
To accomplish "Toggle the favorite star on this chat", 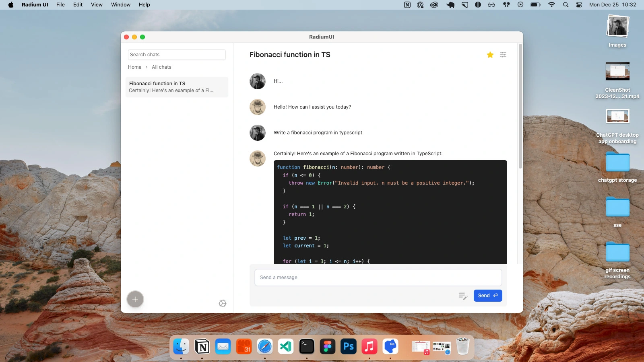I will (x=490, y=55).
